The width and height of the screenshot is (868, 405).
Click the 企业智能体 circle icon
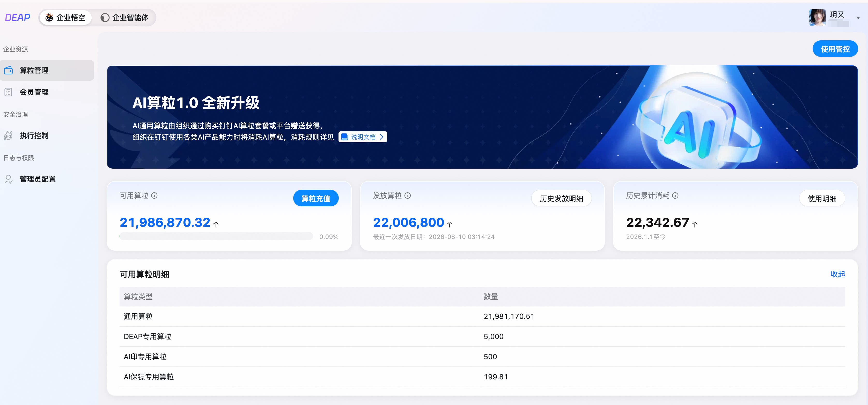point(105,18)
